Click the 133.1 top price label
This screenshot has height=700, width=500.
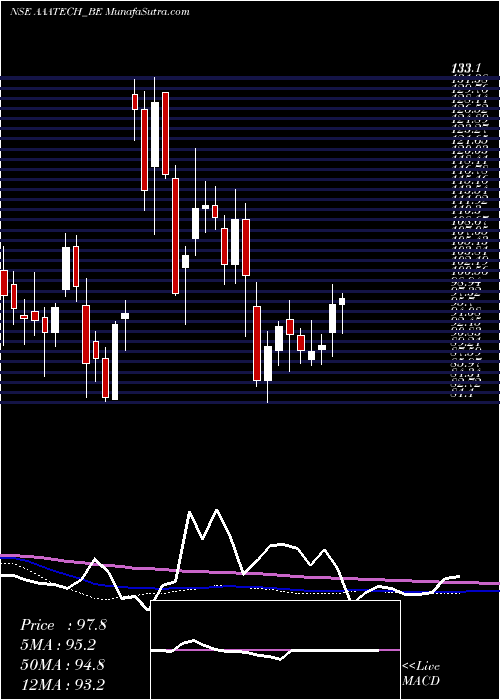tap(466, 68)
